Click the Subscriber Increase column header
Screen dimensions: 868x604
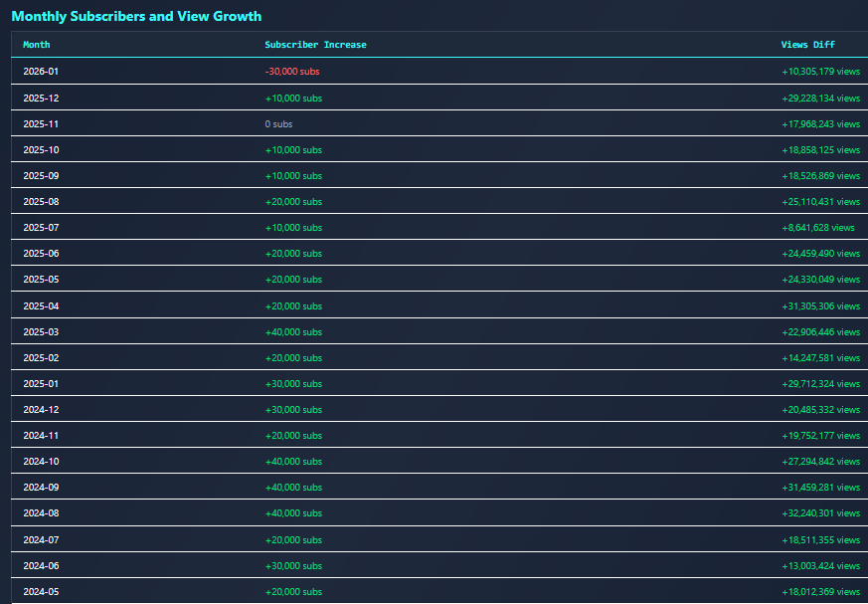[315, 45]
